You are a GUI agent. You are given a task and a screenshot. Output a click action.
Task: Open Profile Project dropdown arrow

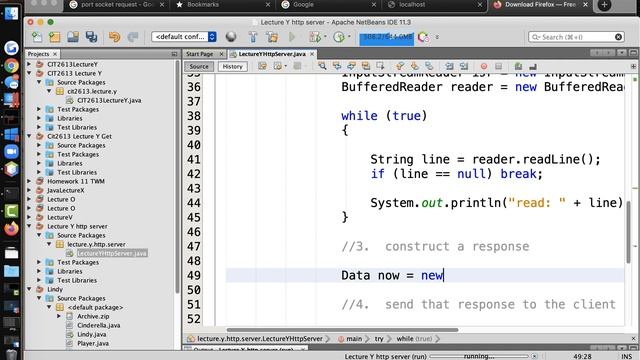coord(349,37)
